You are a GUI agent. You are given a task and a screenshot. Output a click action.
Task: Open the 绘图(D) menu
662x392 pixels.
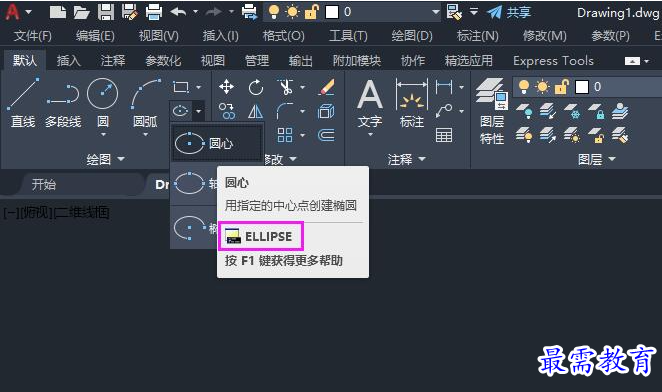click(412, 36)
